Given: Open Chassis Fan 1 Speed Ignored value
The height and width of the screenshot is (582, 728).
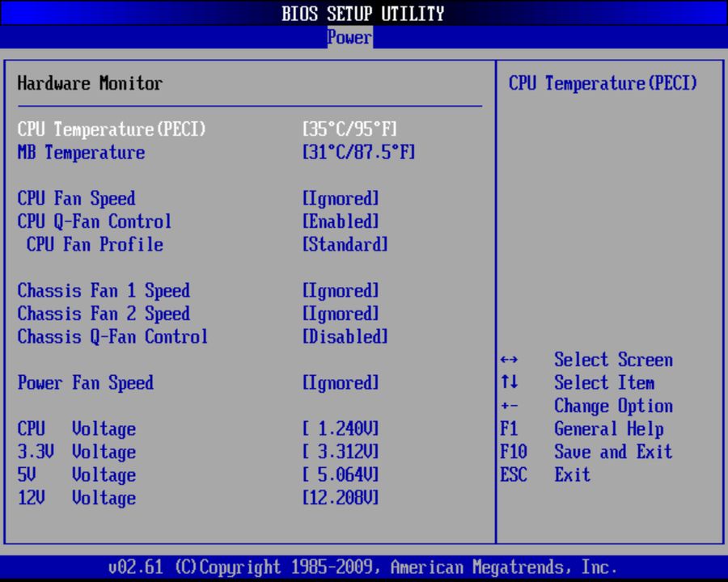Looking at the screenshot, I should (x=341, y=291).
